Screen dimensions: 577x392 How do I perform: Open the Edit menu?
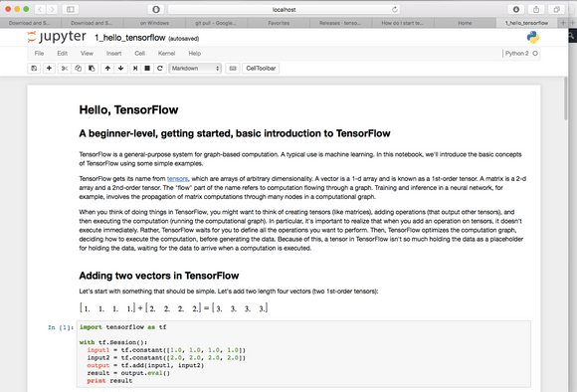(63, 54)
